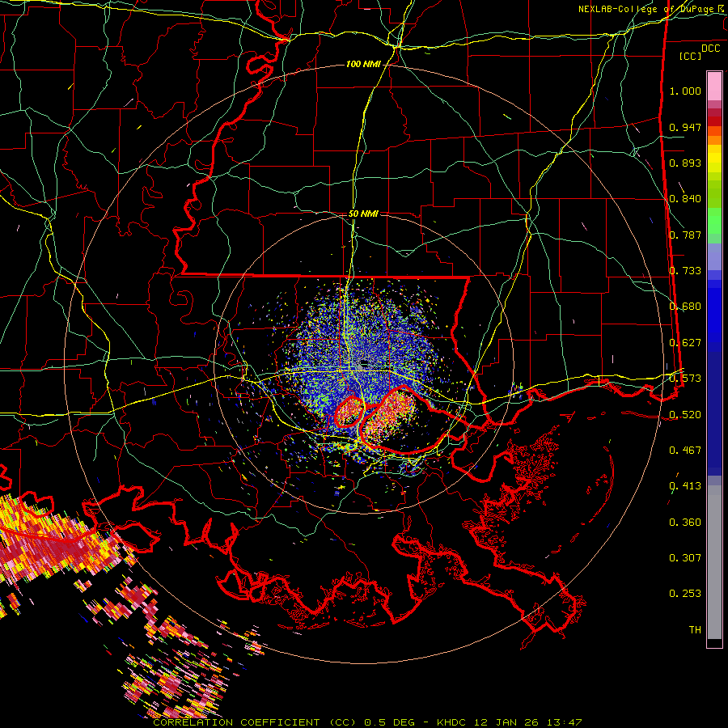Click the CORRELATION COEFFICIENT (CC) caption text

(x=255, y=722)
